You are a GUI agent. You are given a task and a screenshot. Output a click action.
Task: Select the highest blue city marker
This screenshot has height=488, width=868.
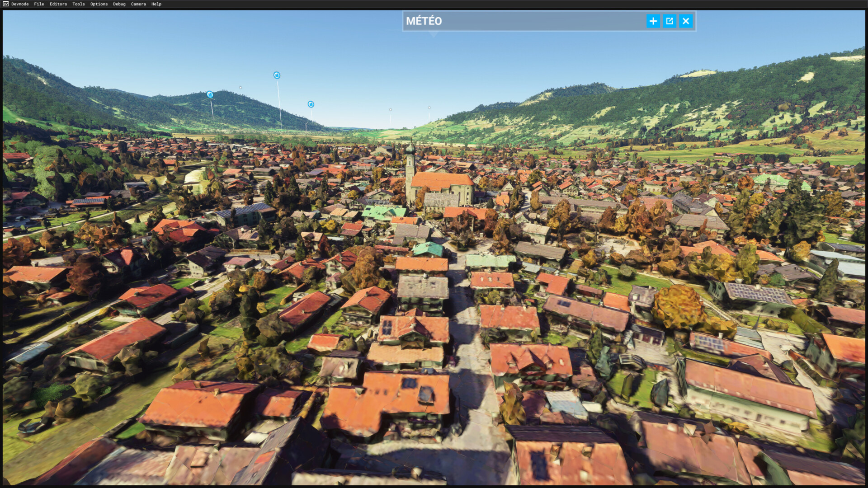click(277, 75)
